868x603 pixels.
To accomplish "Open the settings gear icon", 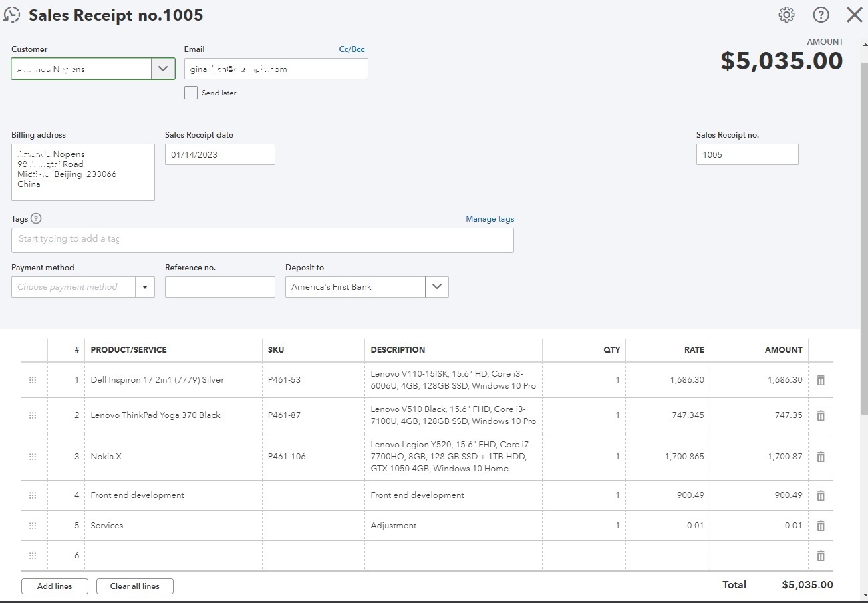I will coord(787,15).
